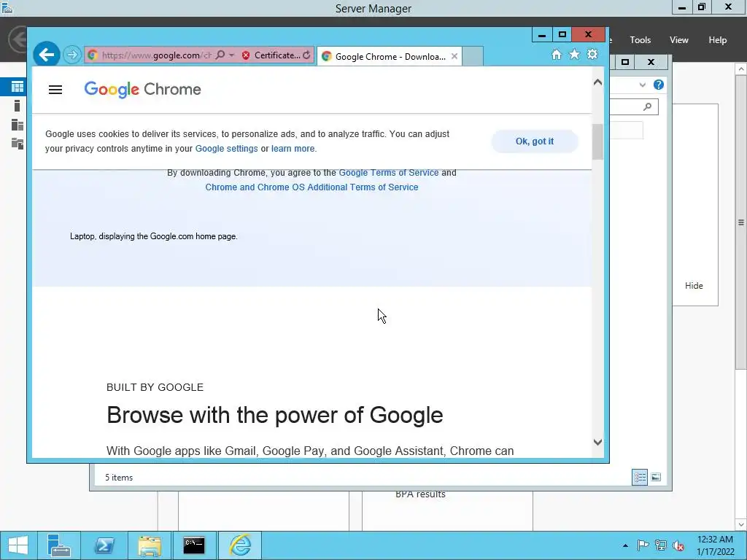Click the Google Chrome logo

click(142, 90)
